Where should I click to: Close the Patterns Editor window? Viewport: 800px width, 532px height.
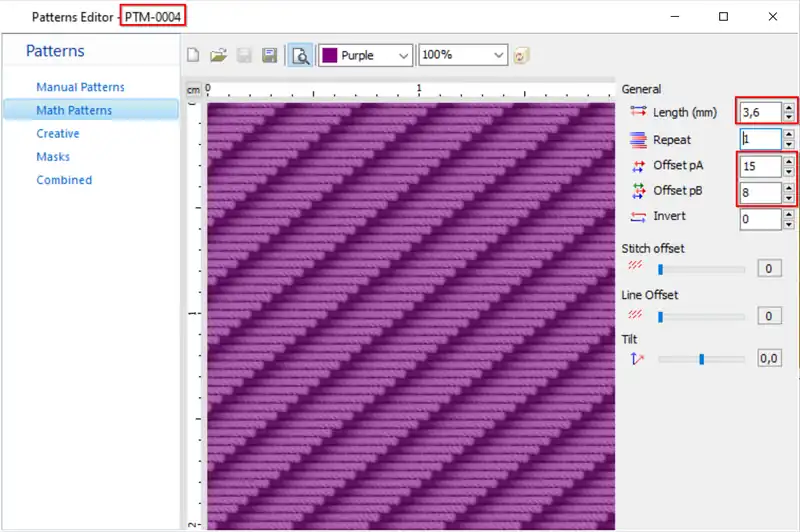[772, 17]
